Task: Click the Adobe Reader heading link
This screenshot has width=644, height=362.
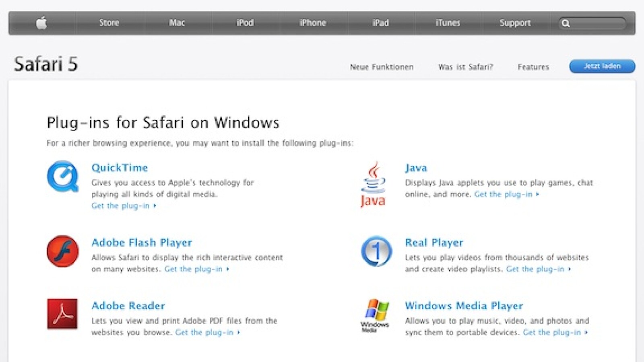Action: [128, 306]
